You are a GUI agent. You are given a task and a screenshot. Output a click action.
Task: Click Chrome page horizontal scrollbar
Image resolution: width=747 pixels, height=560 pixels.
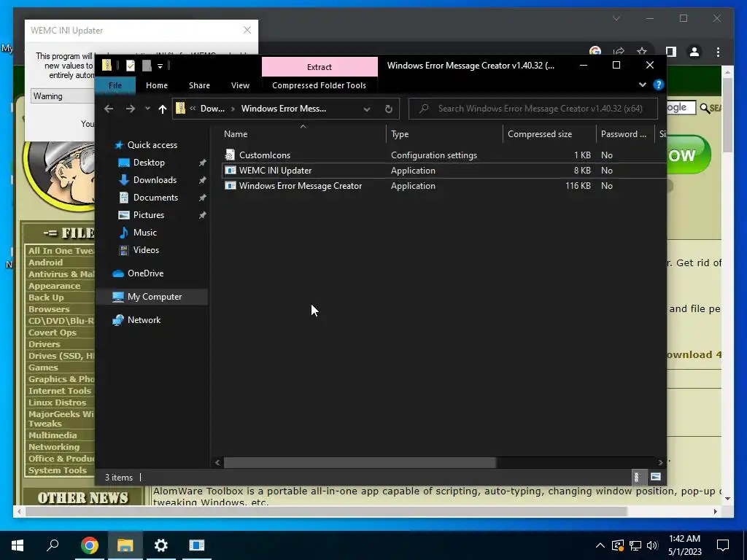click(326, 511)
